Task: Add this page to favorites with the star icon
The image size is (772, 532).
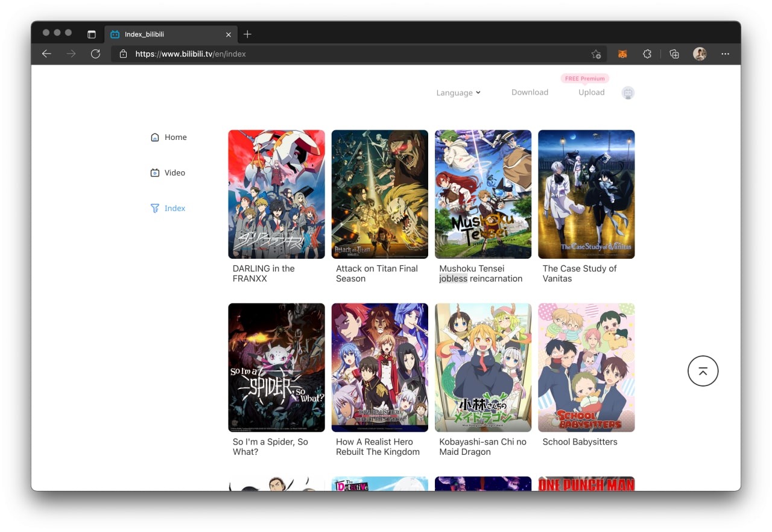Action: tap(596, 54)
